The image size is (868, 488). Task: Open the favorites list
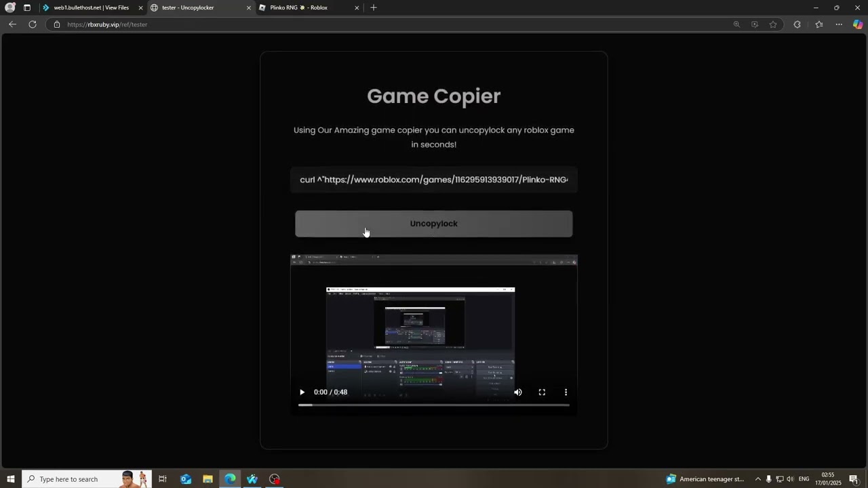coord(819,24)
